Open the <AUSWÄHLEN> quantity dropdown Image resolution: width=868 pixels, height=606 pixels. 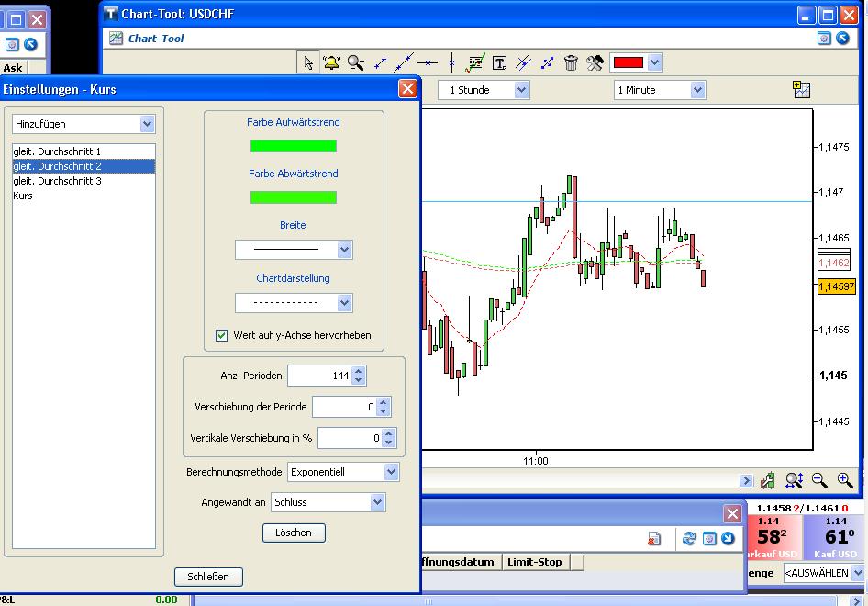click(x=858, y=573)
